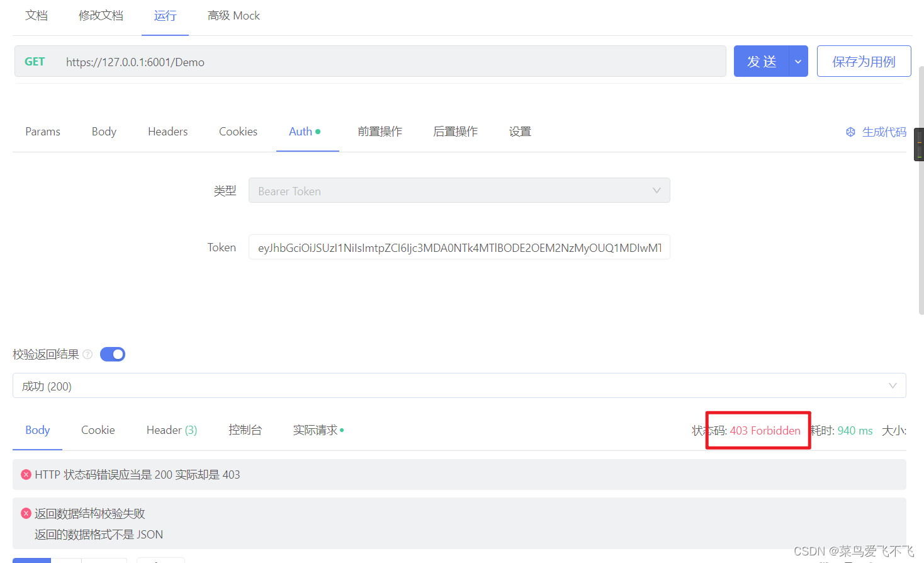Expand the 发送 button dropdown arrow
Screen dimensions: 924x563
coord(798,61)
